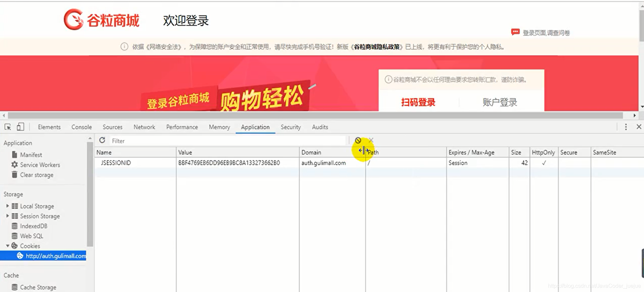Click the Session Storage grid icon
Viewport: 644px width, 292px height.
click(15, 216)
